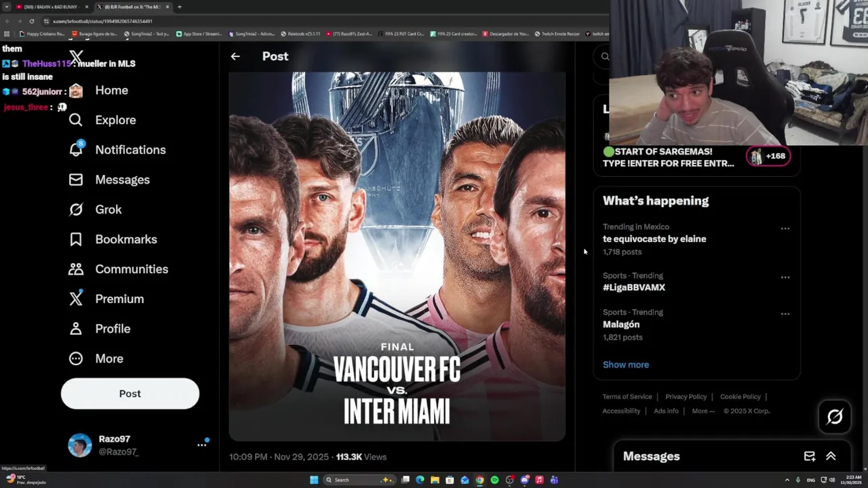Open the Windows Start menu

pos(314,480)
